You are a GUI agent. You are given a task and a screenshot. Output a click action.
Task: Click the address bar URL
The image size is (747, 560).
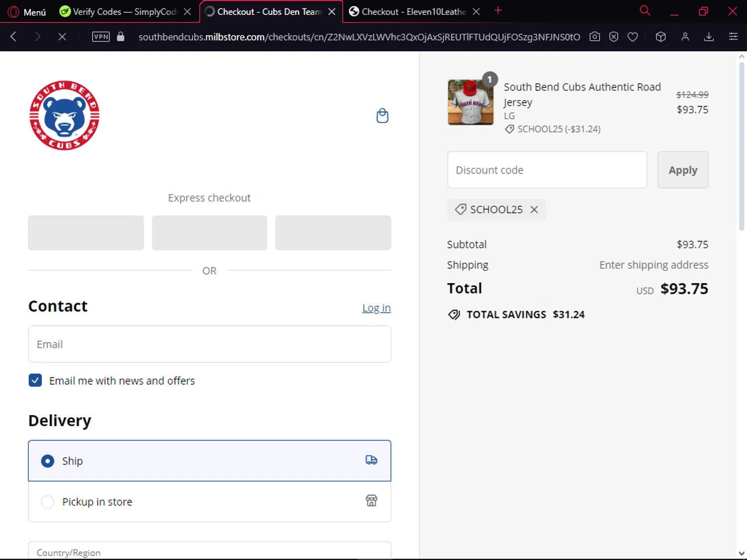(359, 37)
